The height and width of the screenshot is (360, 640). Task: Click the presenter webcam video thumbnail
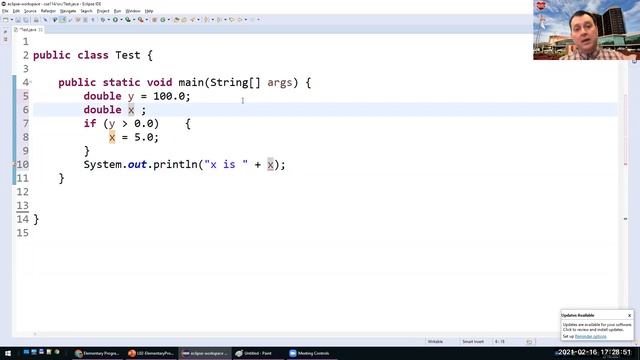point(587,30)
